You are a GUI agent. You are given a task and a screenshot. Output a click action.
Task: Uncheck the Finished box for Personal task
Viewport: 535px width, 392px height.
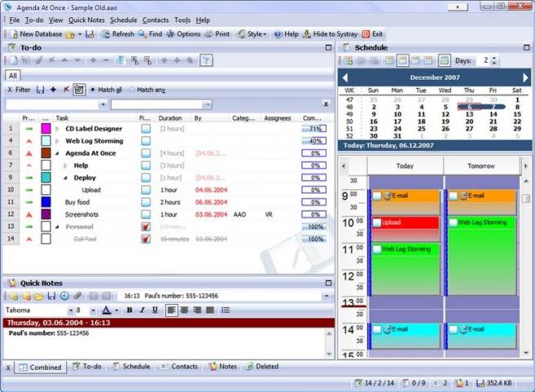[x=145, y=226]
